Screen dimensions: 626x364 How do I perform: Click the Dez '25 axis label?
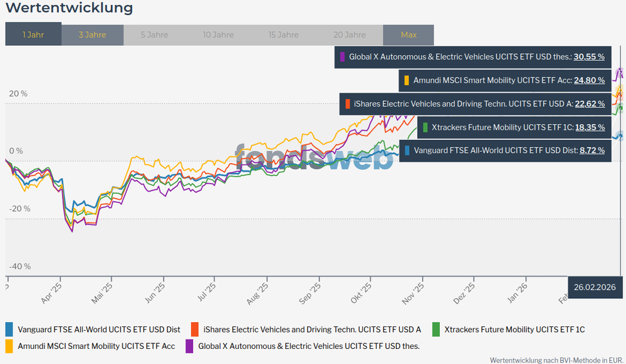(x=464, y=294)
